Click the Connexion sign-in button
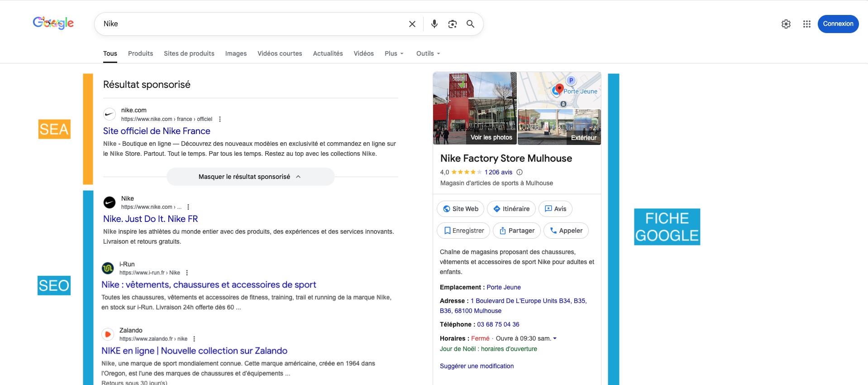Image resolution: width=868 pixels, height=385 pixels. tap(838, 24)
